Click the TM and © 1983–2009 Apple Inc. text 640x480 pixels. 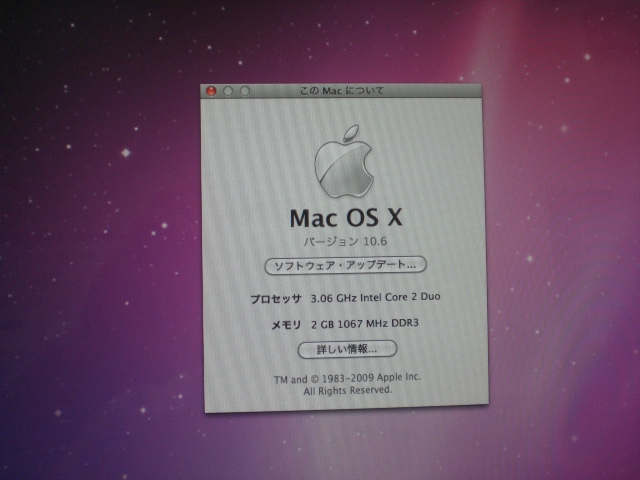pyautogui.click(x=347, y=378)
